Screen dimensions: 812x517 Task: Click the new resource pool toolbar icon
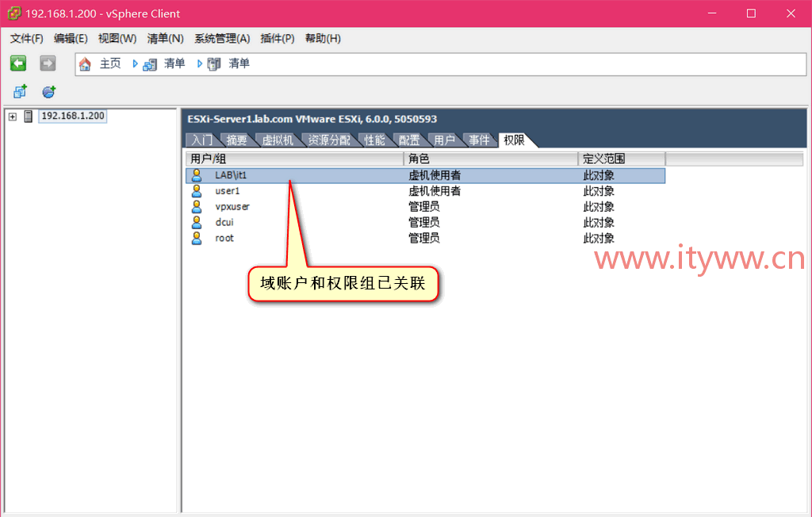pos(48,92)
